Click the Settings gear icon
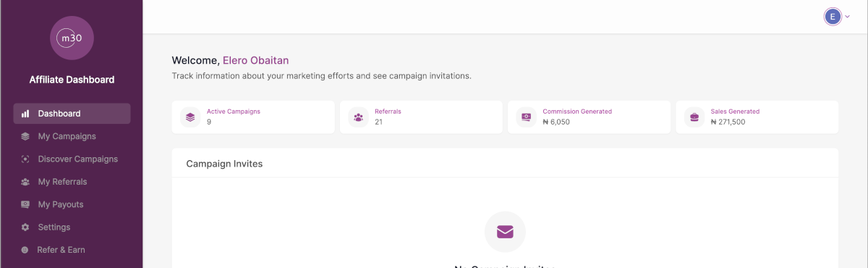This screenshot has width=868, height=268. pyautogui.click(x=25, y=227)
